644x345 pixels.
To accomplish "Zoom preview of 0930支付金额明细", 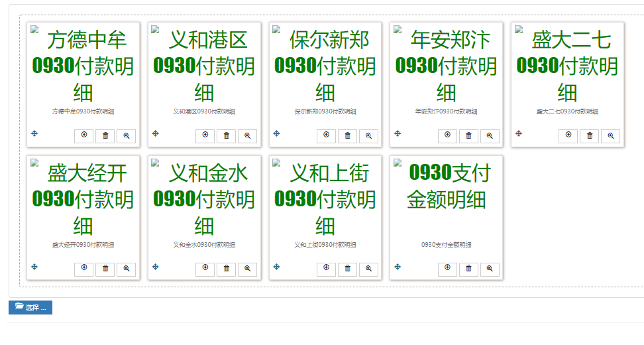I will coord(490,269).
